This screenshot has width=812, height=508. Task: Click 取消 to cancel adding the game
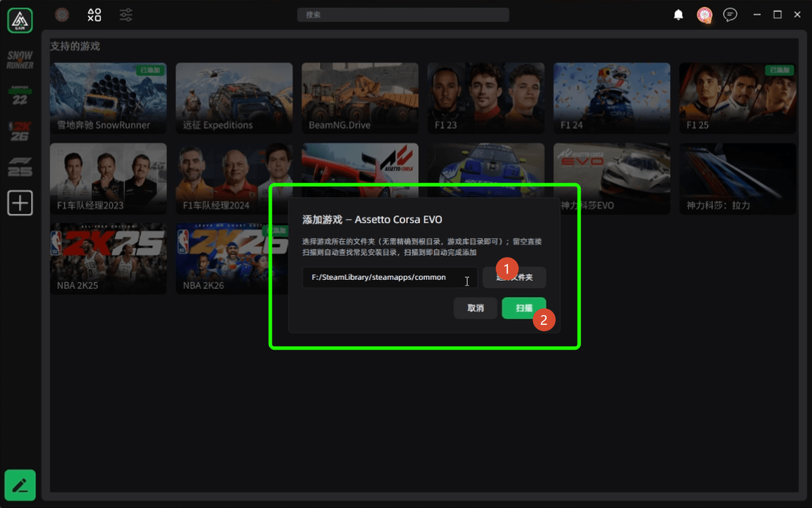(x=475, y=308)
